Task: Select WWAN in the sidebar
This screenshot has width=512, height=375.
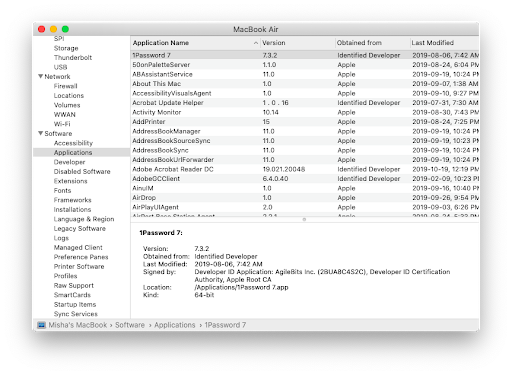Action: coord(65,115)
